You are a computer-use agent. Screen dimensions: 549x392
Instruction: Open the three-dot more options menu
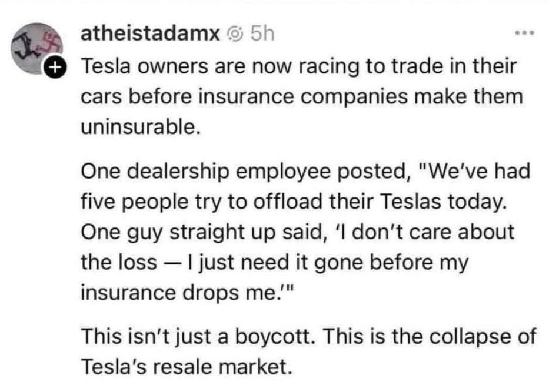[524, 33]
